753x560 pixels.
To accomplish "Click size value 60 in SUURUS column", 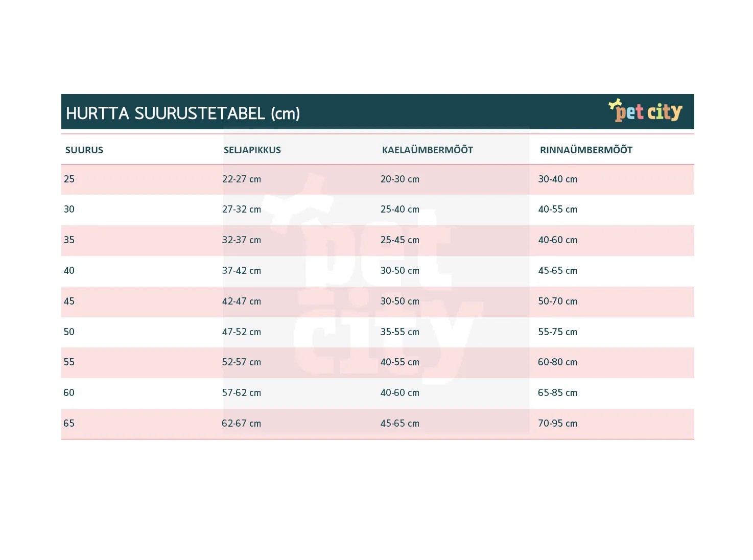I will pos(69,393).
